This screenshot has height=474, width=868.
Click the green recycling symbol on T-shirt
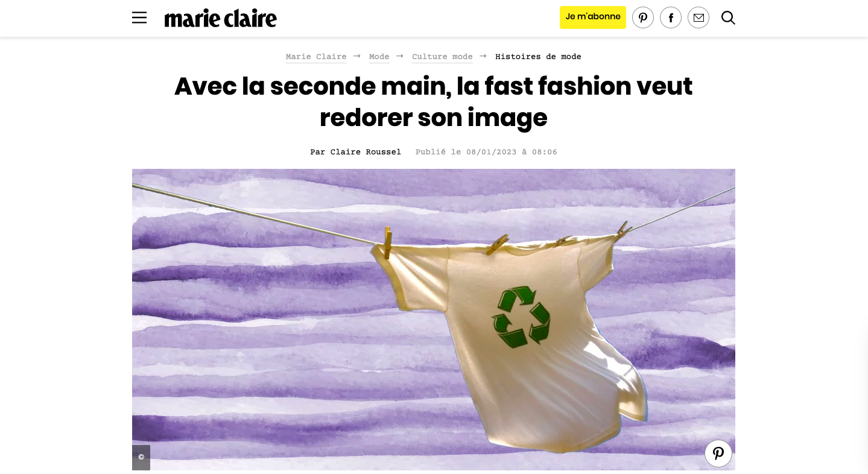521,318
